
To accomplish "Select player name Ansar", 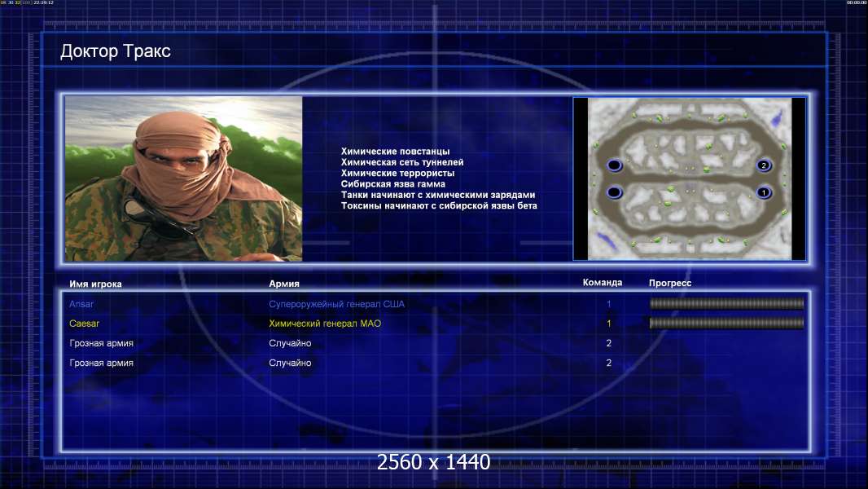I will tap(81, 304).
